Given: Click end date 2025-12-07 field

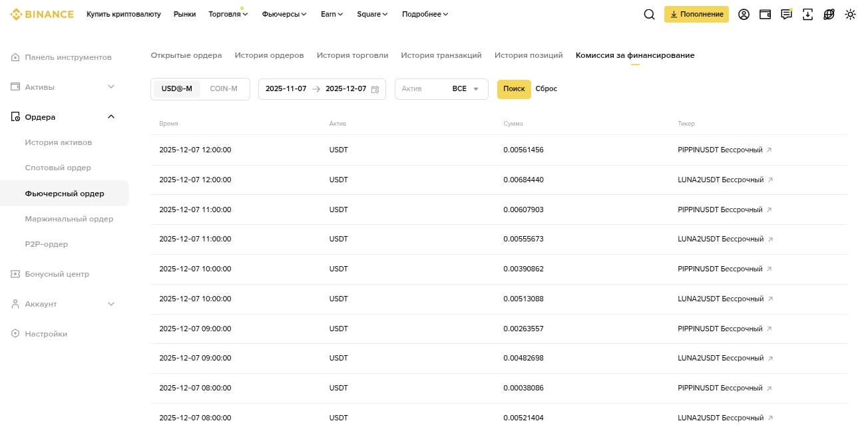Looking at the screenshot, I should click(x=346, y=89).
